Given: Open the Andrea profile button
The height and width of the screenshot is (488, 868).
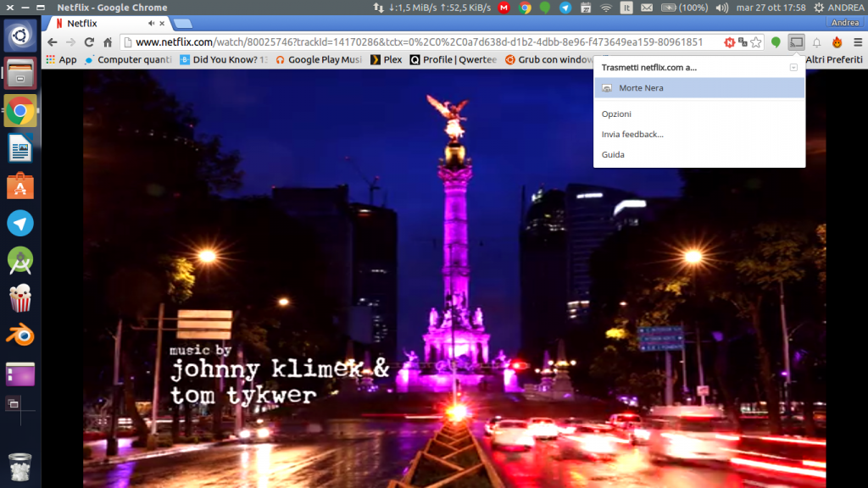Looking at the screenshot, I should 845,23.
